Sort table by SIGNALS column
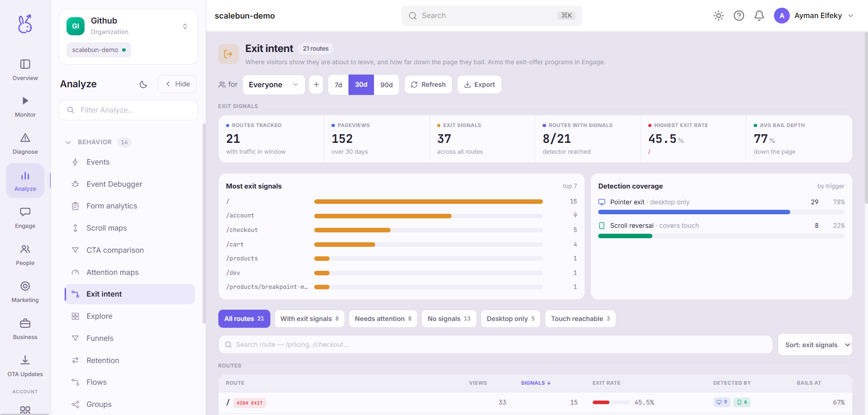The width and height of the screenshot is (868, 415). pos(536,383)
